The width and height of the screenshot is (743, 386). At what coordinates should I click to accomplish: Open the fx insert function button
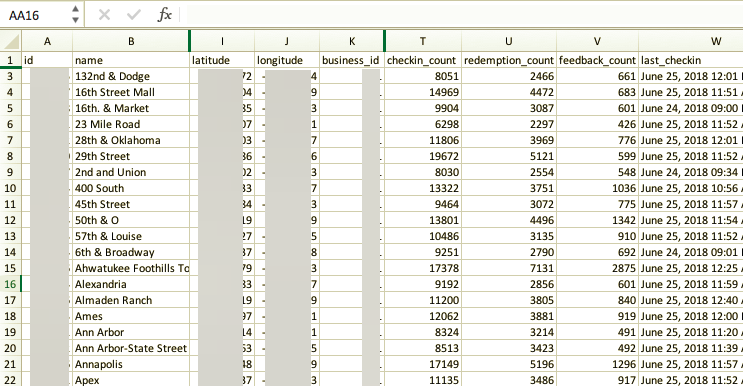click(x=164, y=15)
